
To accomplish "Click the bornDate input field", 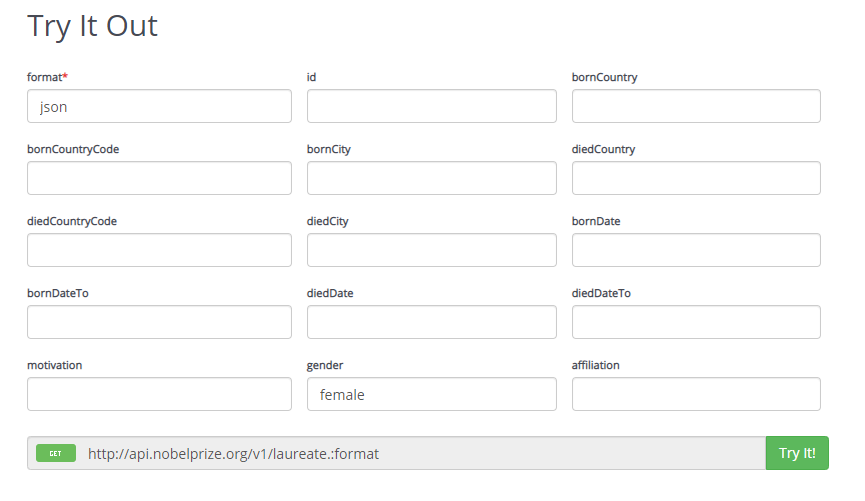I will [696, 250].
